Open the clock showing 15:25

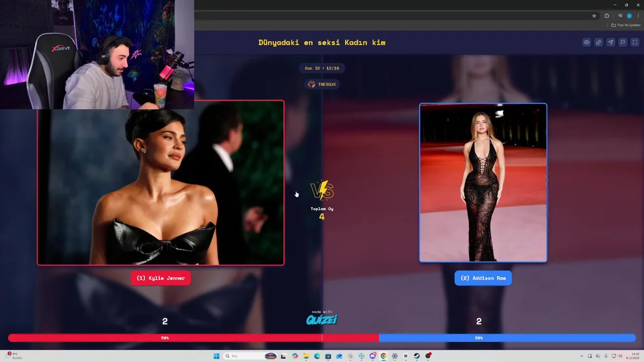tap(633, 356)
